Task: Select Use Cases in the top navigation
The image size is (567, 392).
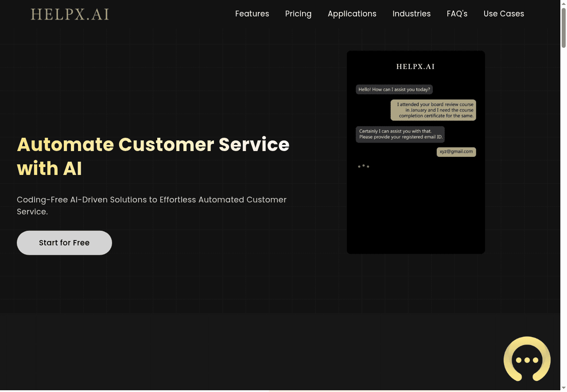Action: pos(503,14)
